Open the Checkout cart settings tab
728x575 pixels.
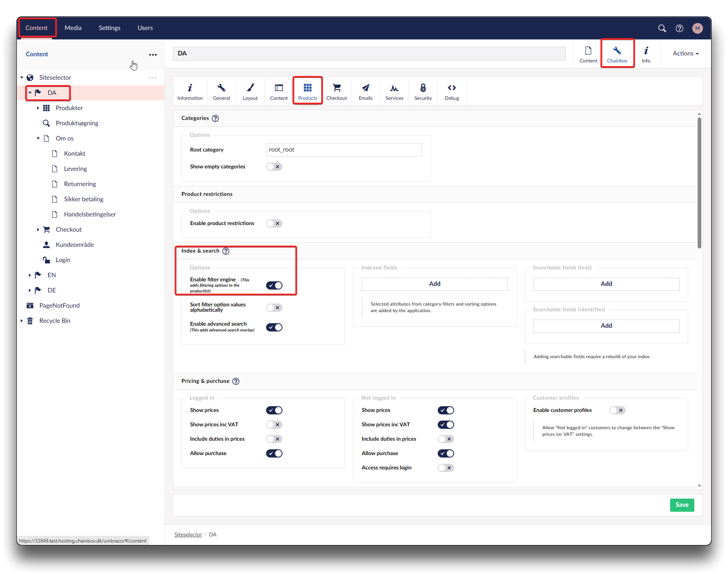[x=336, y=91]
